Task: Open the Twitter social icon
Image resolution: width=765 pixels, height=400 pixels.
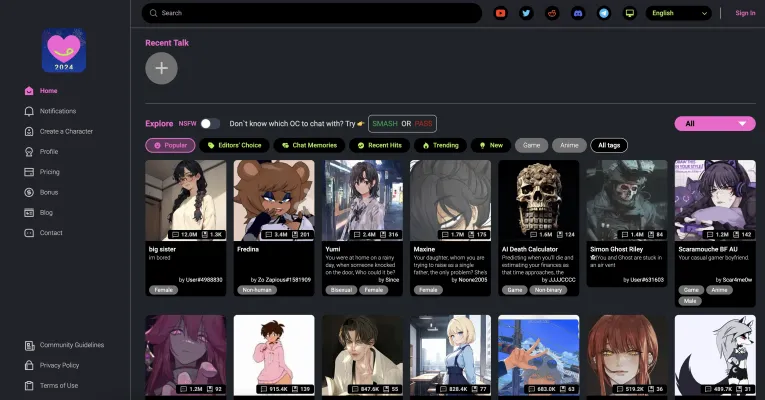Action: tap(526, 13)
